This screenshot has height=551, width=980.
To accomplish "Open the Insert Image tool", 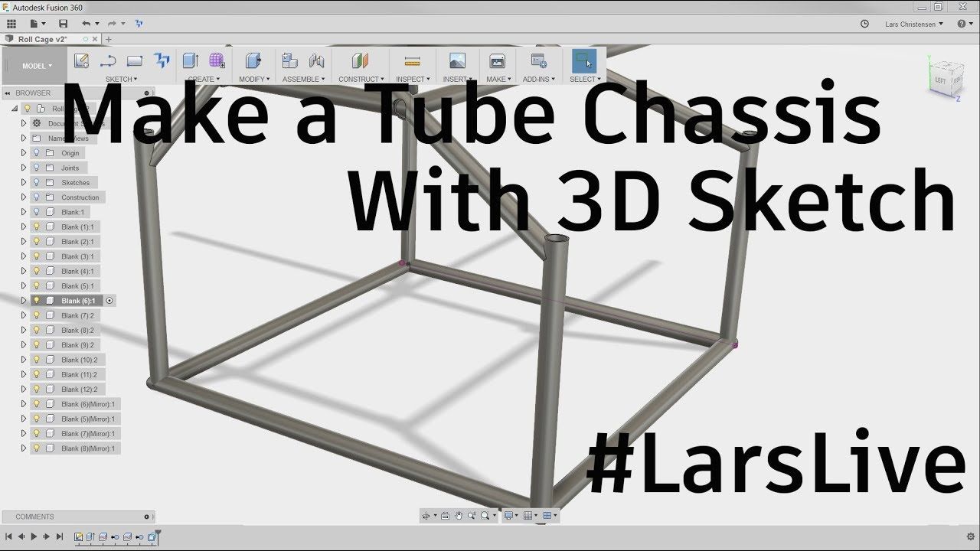I will (x=456, y=60).
